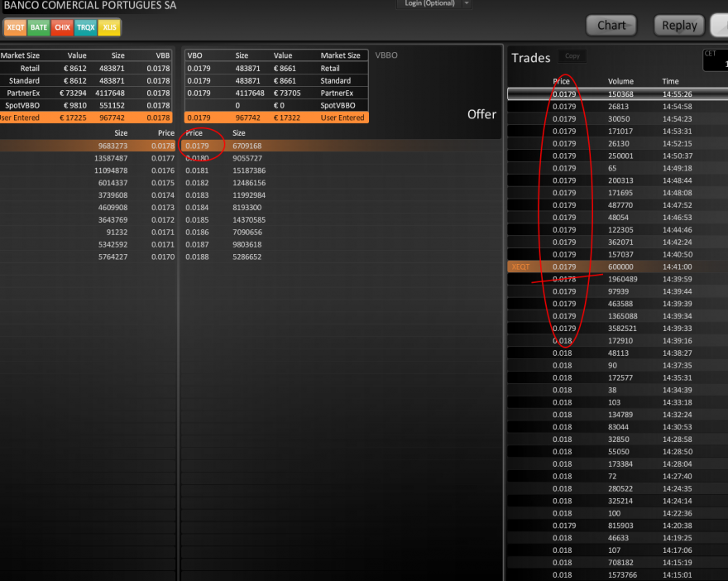Viewport: 728px width, 581px height.
Task: Select the SpotVBBO row in VBB table
Action: [86, 105]
